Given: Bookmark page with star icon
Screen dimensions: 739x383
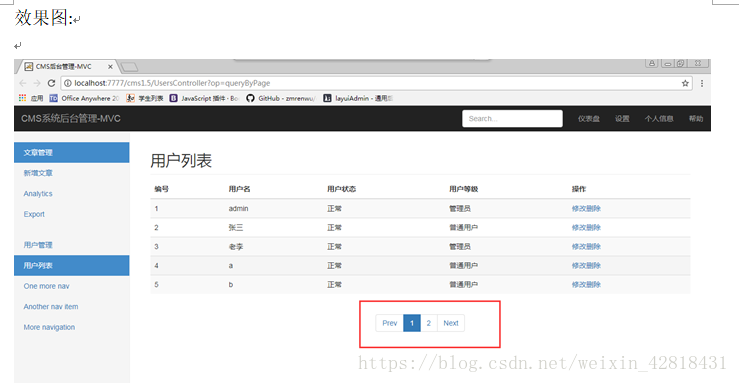Looking at the screenshot, I should [x=685, y=83].
